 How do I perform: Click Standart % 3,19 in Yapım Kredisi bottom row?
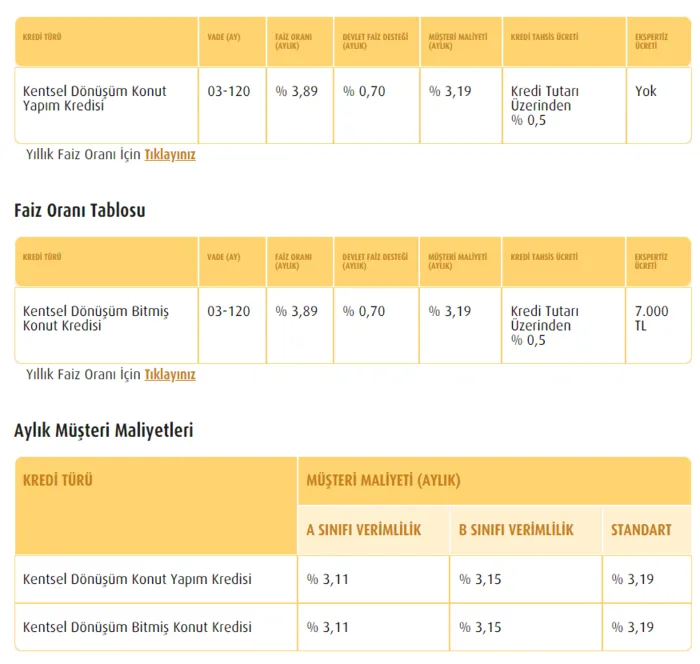[632, 579]
